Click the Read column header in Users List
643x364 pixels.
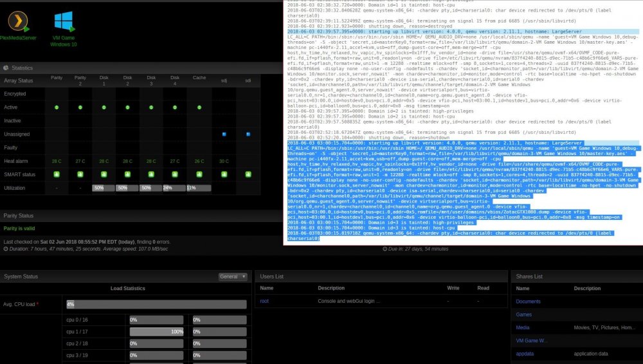[483, 288]
